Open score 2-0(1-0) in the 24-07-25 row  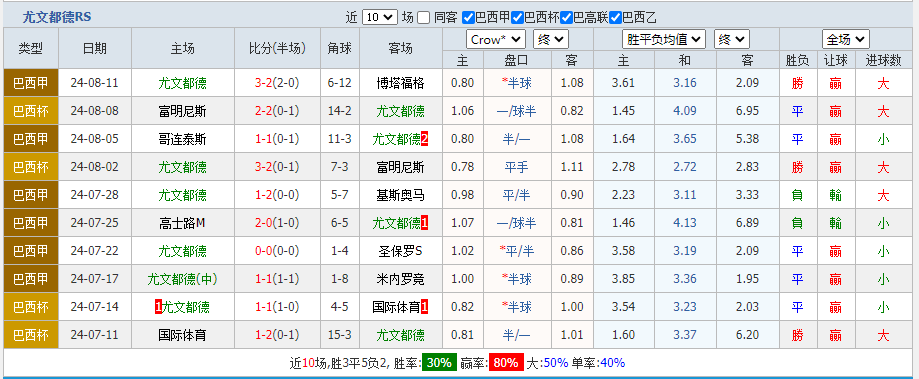(x=277, y=223)
